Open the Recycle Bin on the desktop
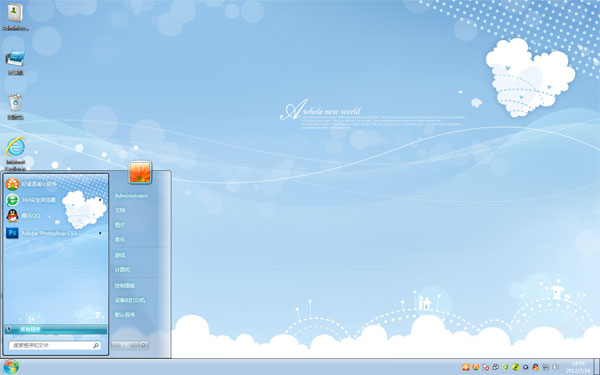This screenshot has width=600, height=375. tap(15, 106)
